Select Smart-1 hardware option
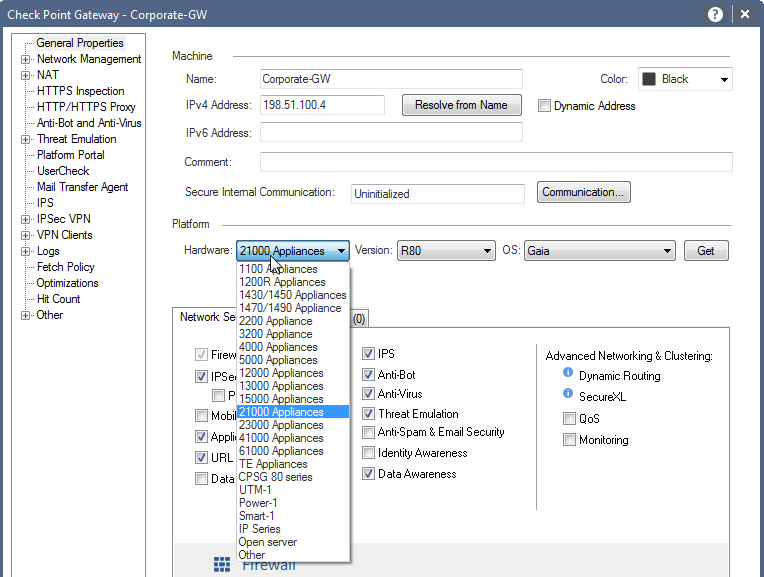 coord(293,516)
